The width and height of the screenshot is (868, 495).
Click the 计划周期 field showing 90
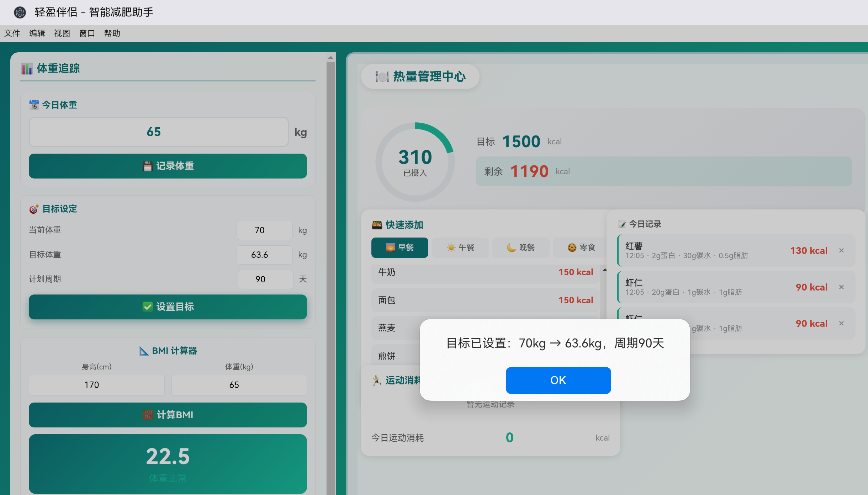point(265,280)
